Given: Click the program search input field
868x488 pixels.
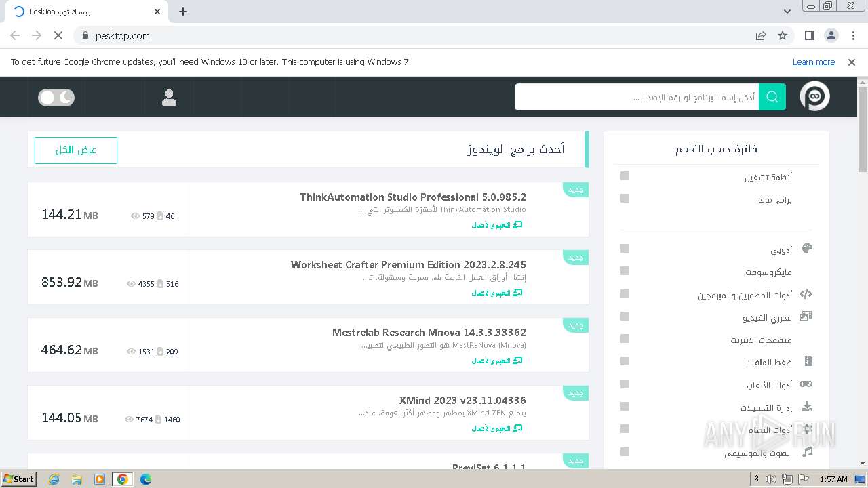Looking at the screenshot, I should coord(637,97).
